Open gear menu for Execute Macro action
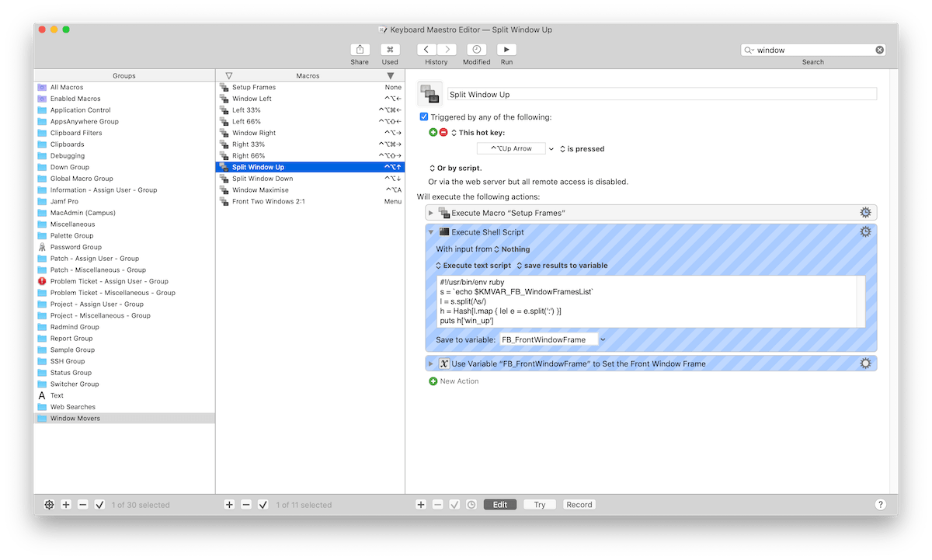The image size is (932, 560). [865, 213]
